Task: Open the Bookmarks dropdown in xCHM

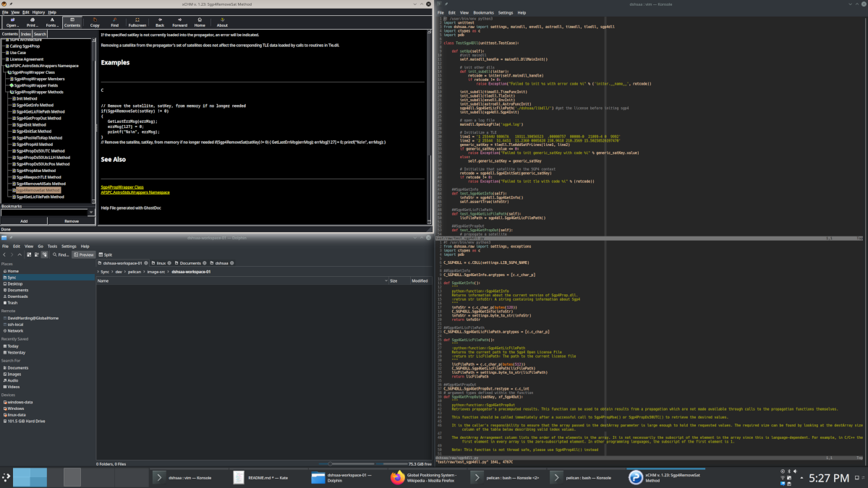Action: [91, 213]
